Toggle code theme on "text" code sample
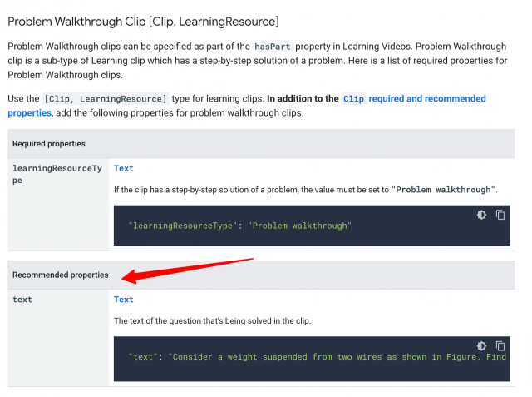The width and height of the screenshot is (532, 397). click(x=481, y=345)
